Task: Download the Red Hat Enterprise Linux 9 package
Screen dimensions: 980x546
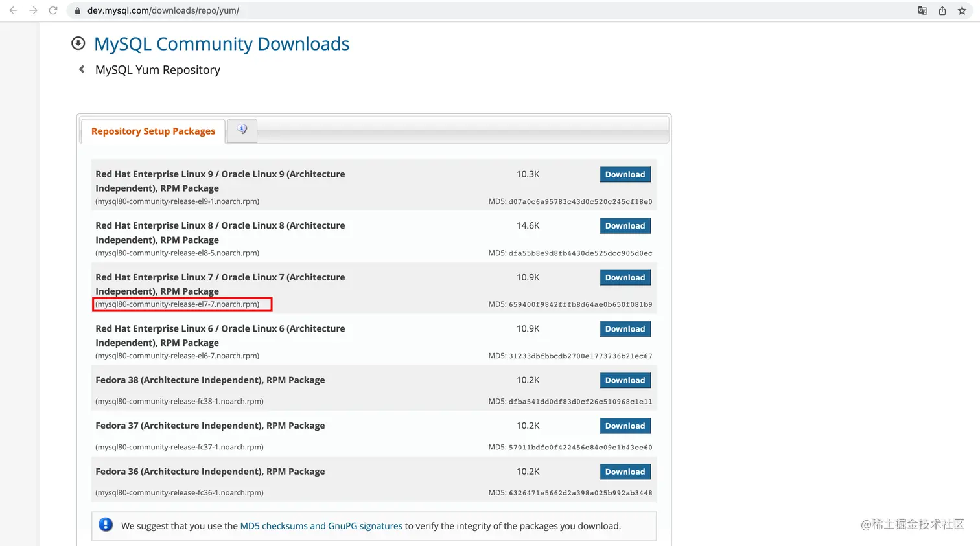Action: 624,174
